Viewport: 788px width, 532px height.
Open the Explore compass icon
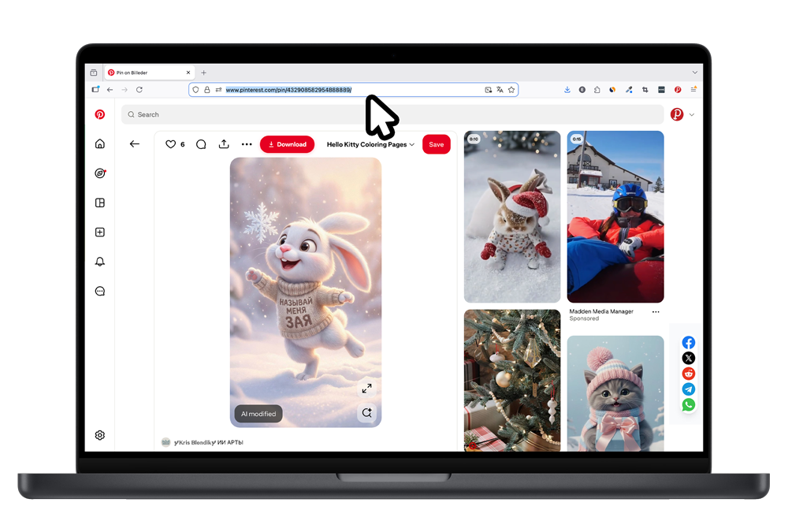pos(100,173)
